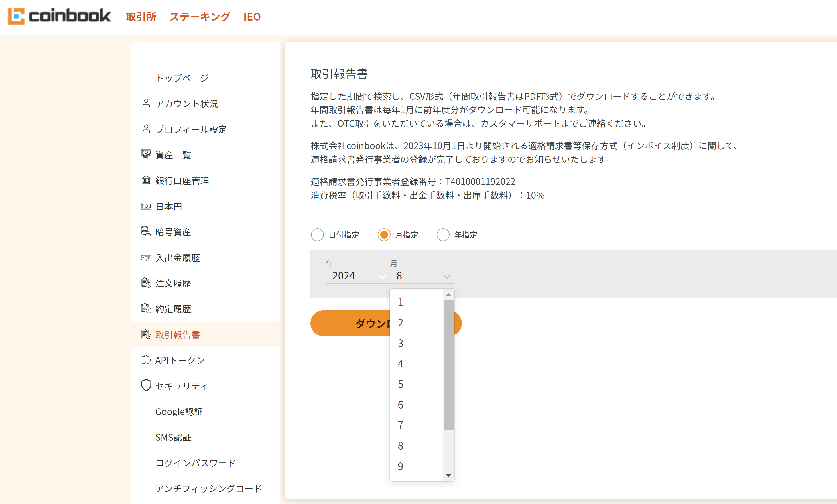Viewport: 837px width, 504px height.
Task: Click the month list scroll up arrow
Action: click(448, 294)
